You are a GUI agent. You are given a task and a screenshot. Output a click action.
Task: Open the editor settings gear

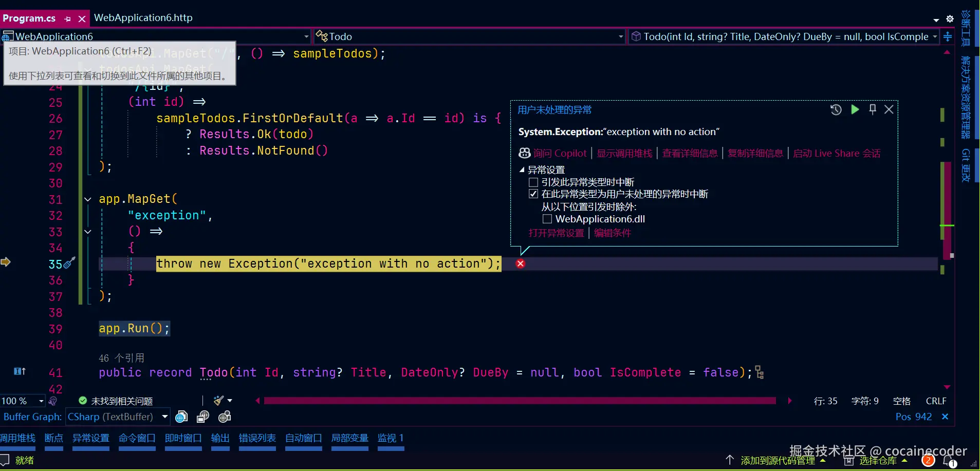point(950,19)
